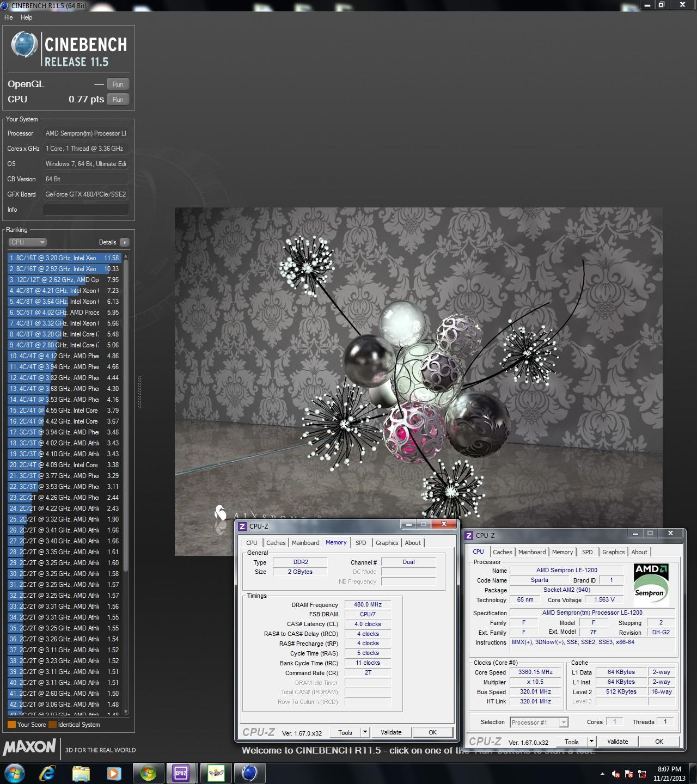
Task: Run the OpenGL benchmark
Action: click(118, 84)
